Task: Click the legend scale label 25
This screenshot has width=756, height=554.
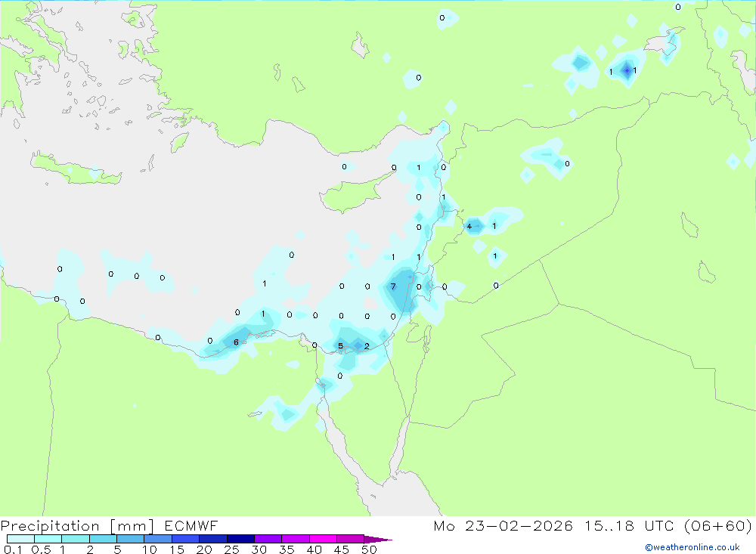Action: pyautogui.click(x=231, y=549)
